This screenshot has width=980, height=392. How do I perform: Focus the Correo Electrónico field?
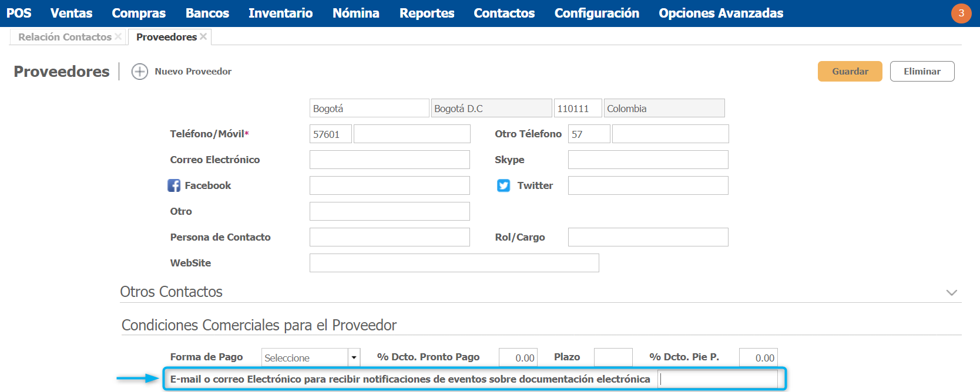point(390,160)
